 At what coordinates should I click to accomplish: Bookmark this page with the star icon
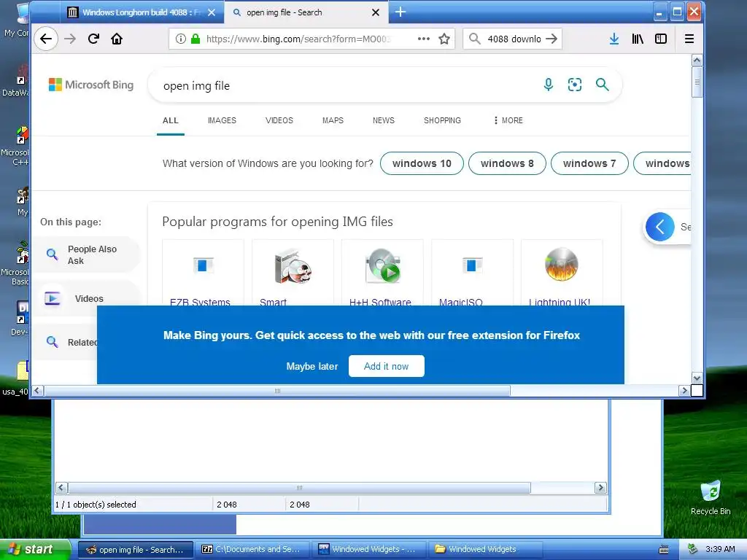point(444,39)
